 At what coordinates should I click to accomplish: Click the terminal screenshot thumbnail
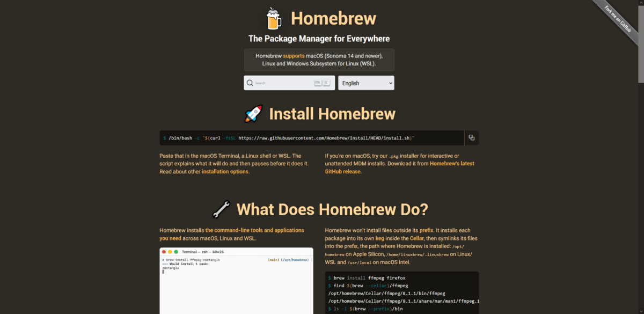click(x=236, y=281)
